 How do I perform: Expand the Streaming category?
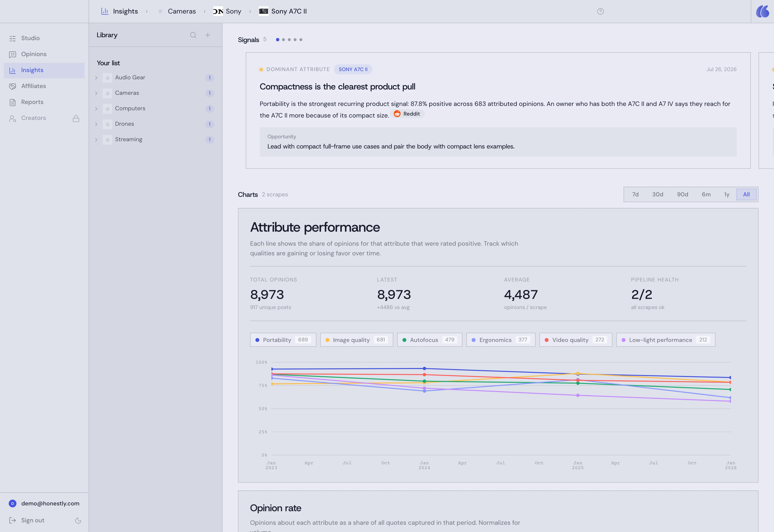pyautogui.click(x=96, y=140)
